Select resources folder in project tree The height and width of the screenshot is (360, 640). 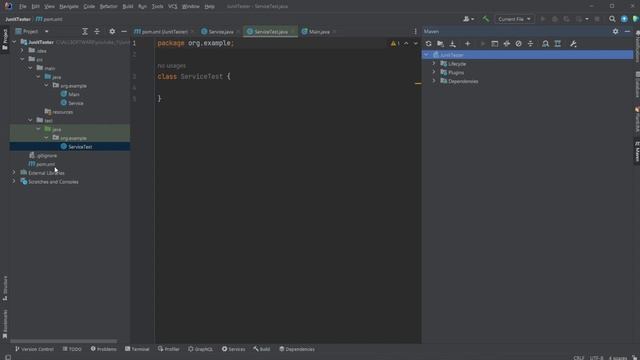pyautogui.click(x=59, y=112)
